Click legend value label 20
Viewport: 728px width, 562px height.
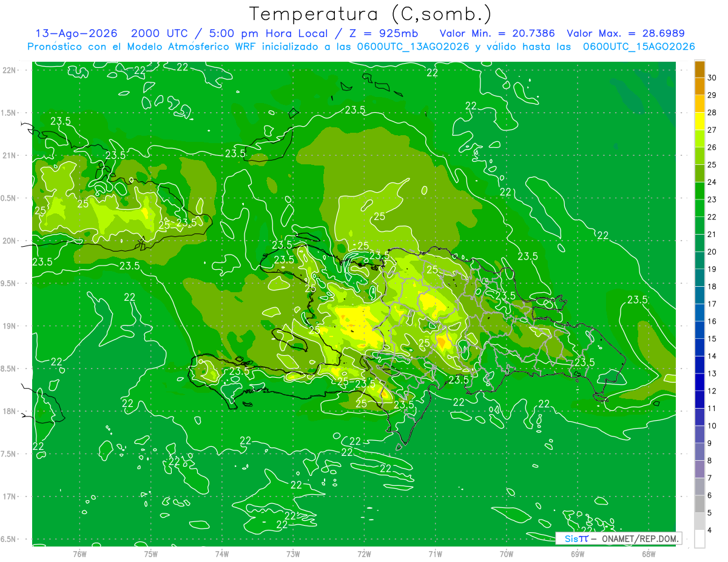click(712, 252)
